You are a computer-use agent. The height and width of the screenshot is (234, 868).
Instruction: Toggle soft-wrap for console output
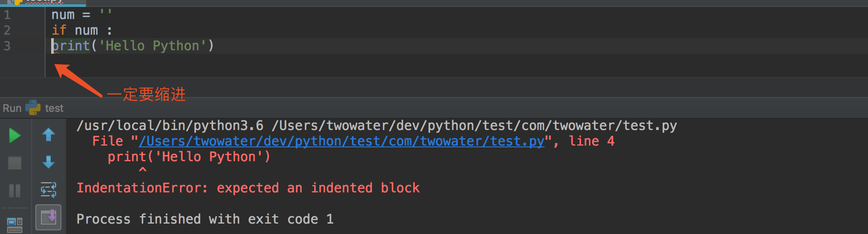click(49, 189)
